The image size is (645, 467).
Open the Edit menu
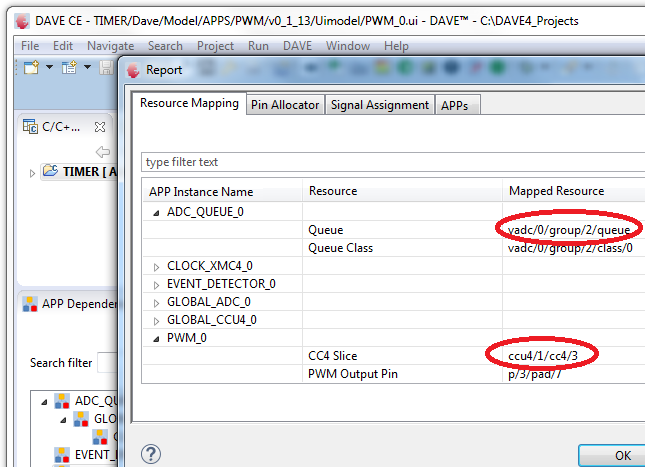tap(63, 46)
